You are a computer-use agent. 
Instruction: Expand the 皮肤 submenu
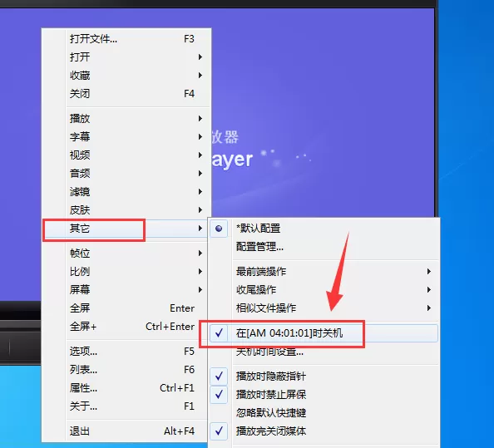pos(126,209)
